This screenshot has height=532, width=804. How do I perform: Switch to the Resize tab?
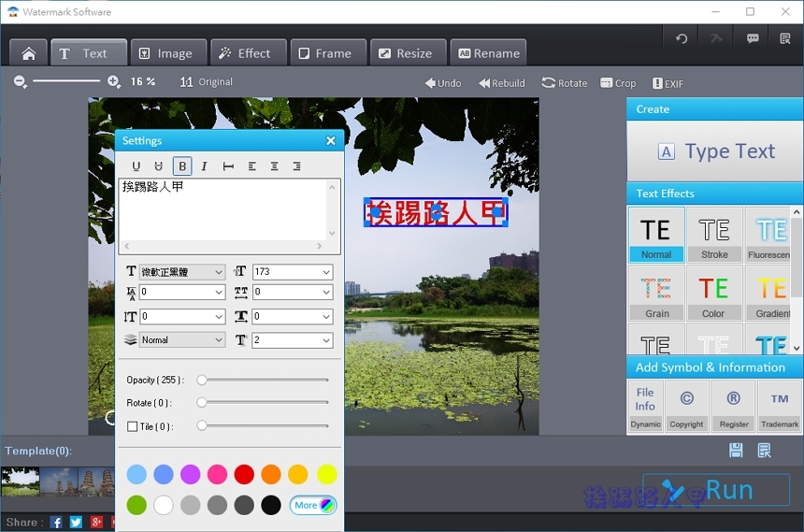tap(409, 53)
